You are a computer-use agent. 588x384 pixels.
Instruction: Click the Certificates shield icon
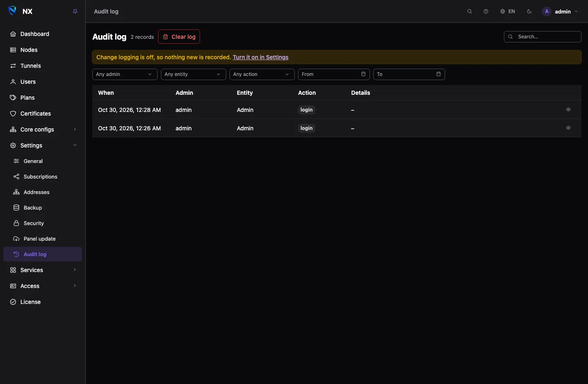pos(13,114)
